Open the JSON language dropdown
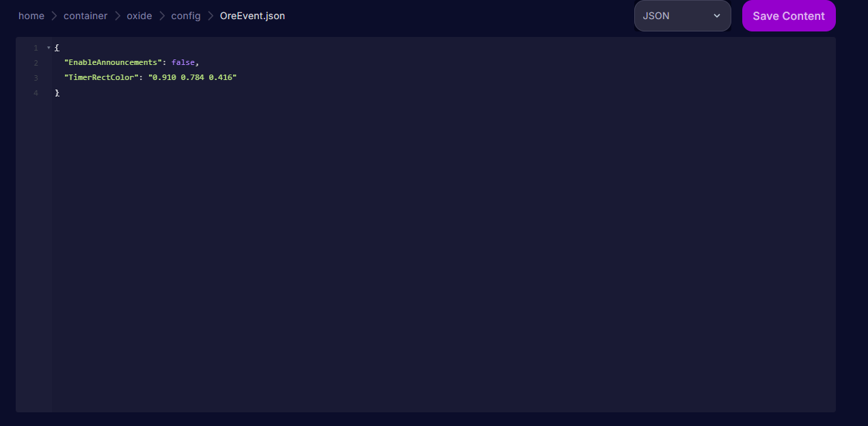The height and width of the screenshot is (426, 868). pyautogui.click(x=682, y=16)
